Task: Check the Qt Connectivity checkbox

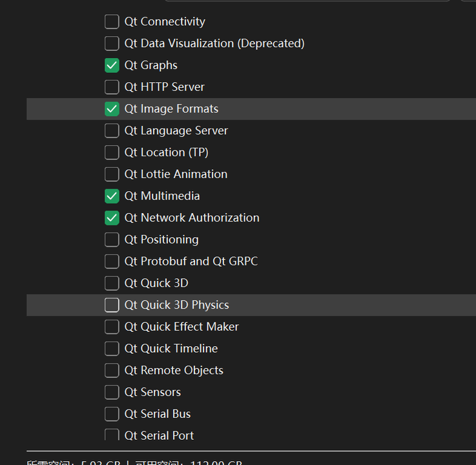Action: pyautogui.click(x=112, y=21)
